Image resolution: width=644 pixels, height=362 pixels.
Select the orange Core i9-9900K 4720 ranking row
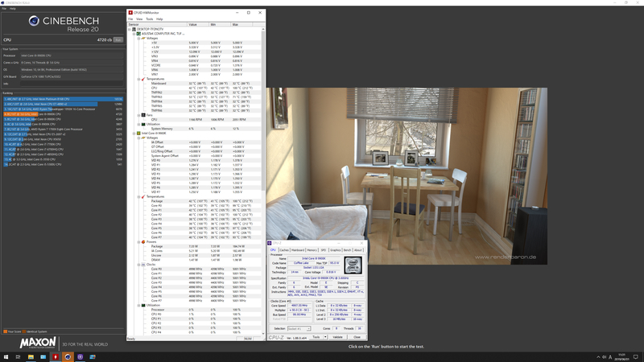pos(64,114)
